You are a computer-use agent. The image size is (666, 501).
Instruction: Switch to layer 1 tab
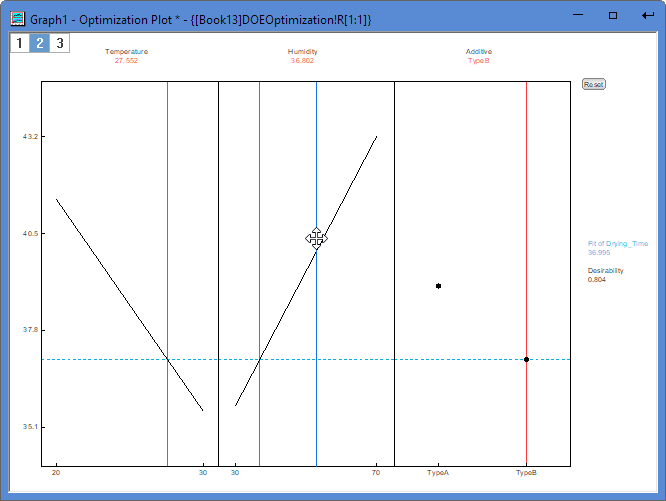point(20,43)
